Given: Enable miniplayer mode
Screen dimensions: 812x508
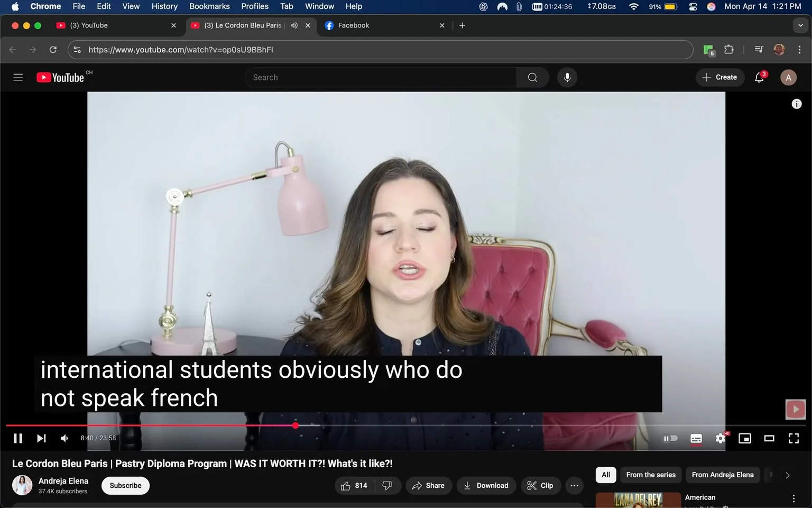Looking at the screenshot, I should pos(744,438).
